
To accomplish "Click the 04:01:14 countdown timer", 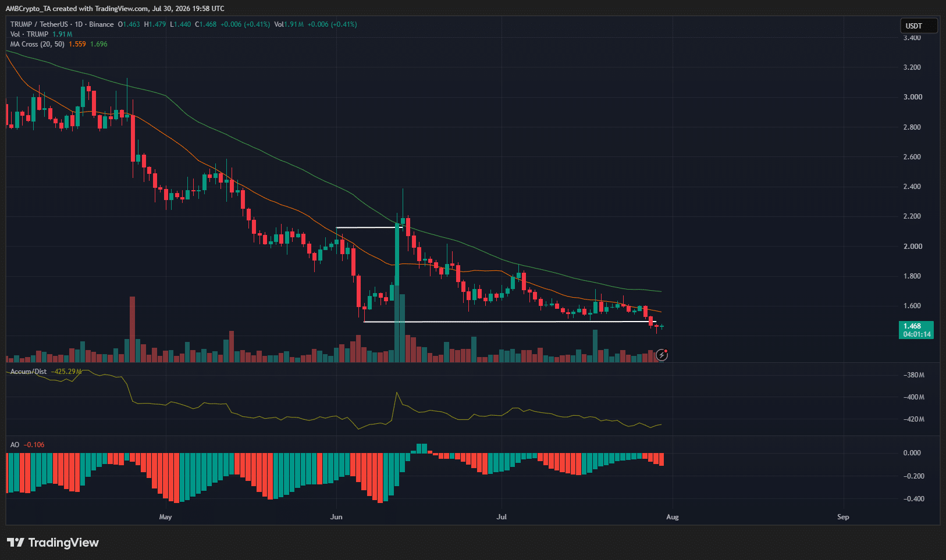I will pos(917,334).
